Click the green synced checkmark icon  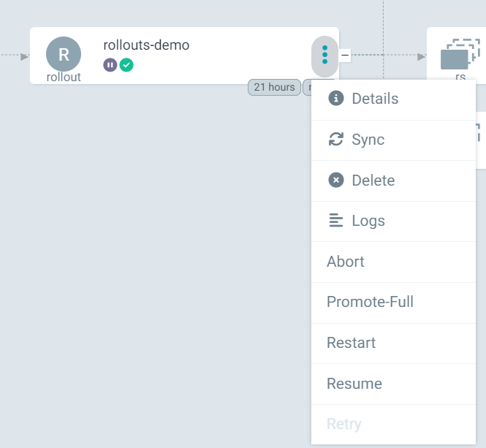coord(126,65)
